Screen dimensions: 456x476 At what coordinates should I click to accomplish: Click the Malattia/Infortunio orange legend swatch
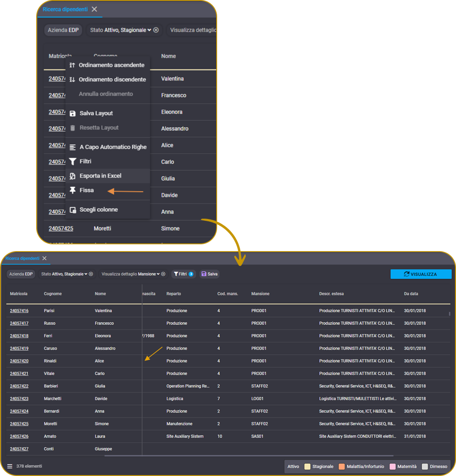coord(342,466)
